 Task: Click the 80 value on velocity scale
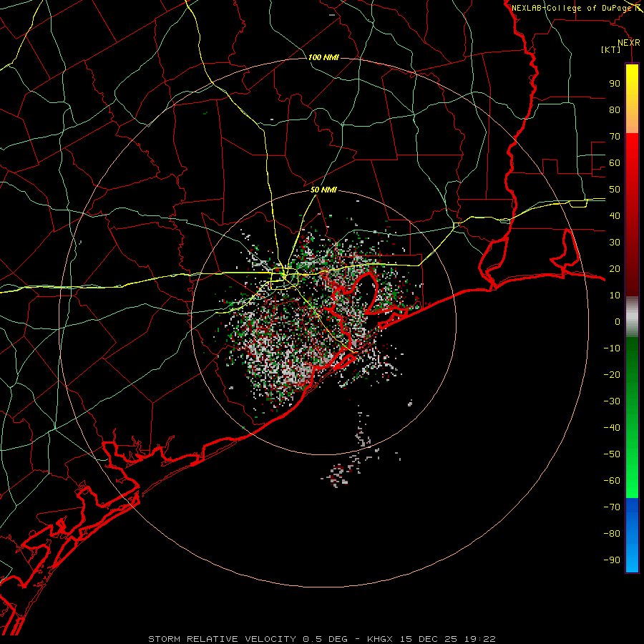click(615, 110)
